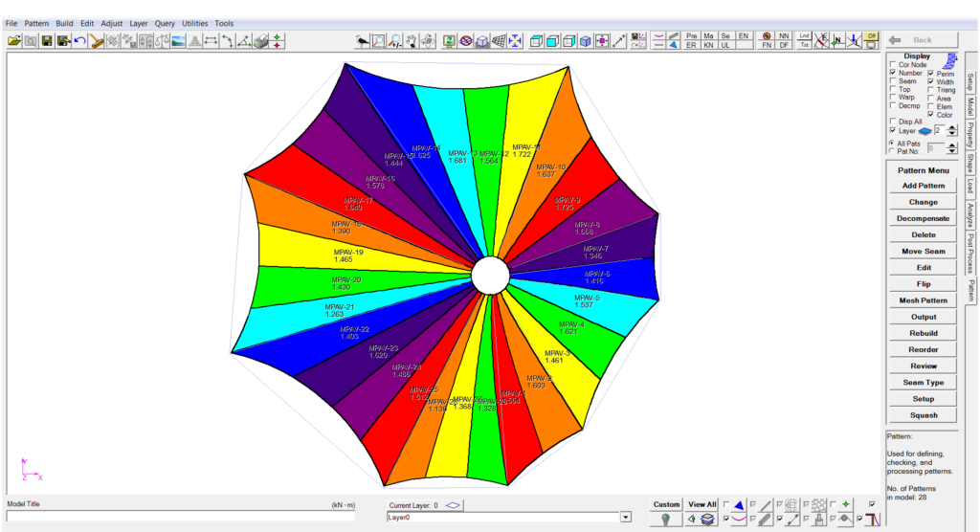This screenshot has width=980, height=532.
Task: Select the Pat No radio button
Action: click(x=893, y=150)
